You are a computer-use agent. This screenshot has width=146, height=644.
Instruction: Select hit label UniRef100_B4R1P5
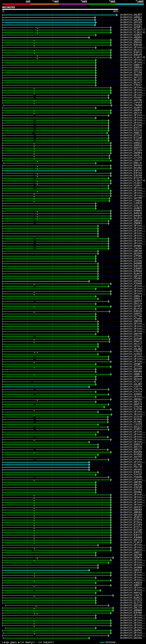131,55
